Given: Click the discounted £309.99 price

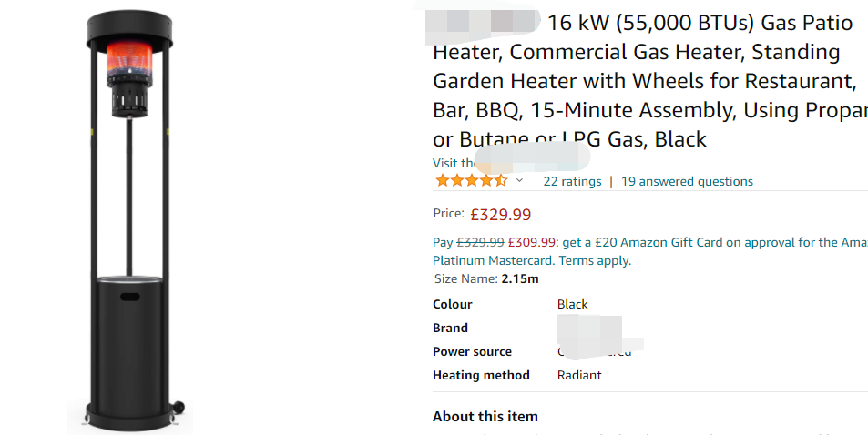Looking at the screenshot, I should (531, 242).
